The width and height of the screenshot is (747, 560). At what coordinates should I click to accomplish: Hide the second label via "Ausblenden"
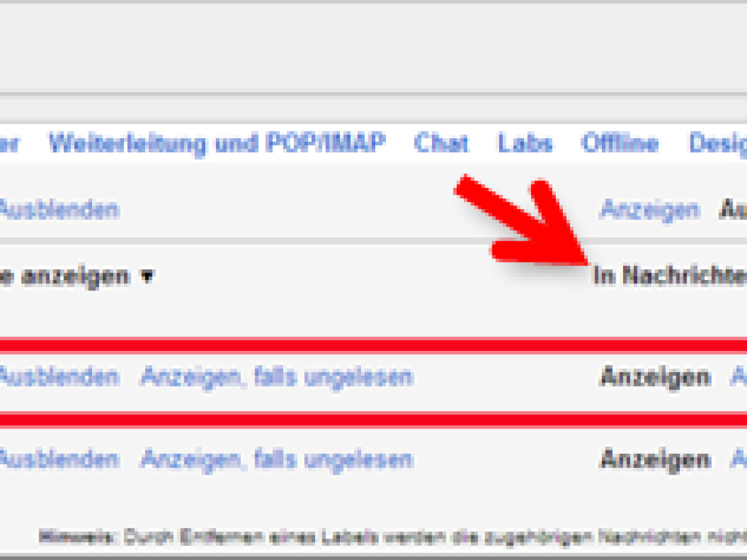click(59, 459)
